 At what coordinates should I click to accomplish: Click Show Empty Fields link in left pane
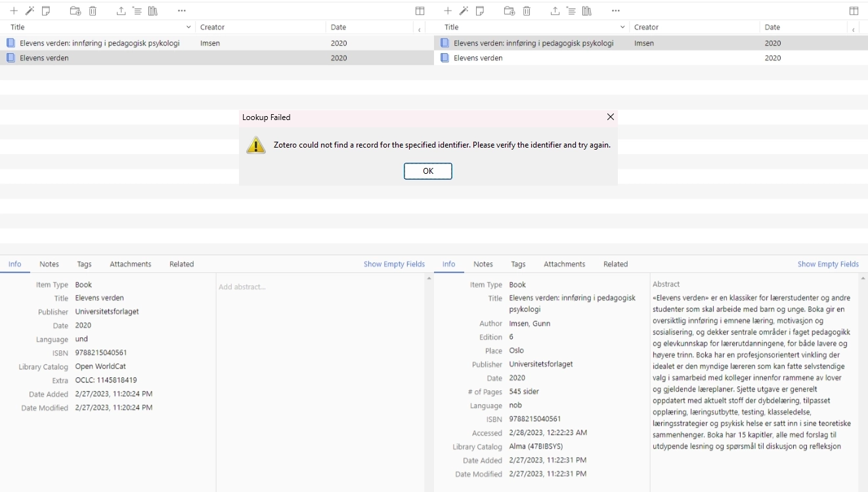point(394,264)
